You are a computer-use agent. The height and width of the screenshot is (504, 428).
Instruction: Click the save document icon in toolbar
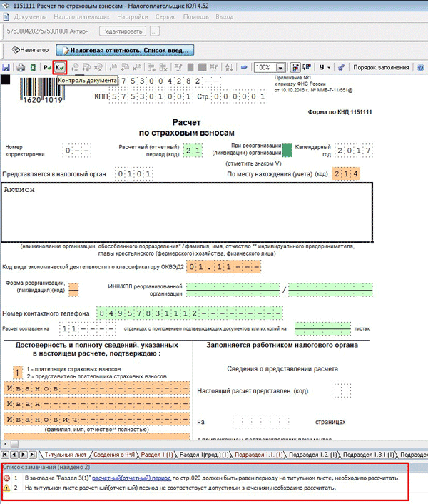point(6,67)
